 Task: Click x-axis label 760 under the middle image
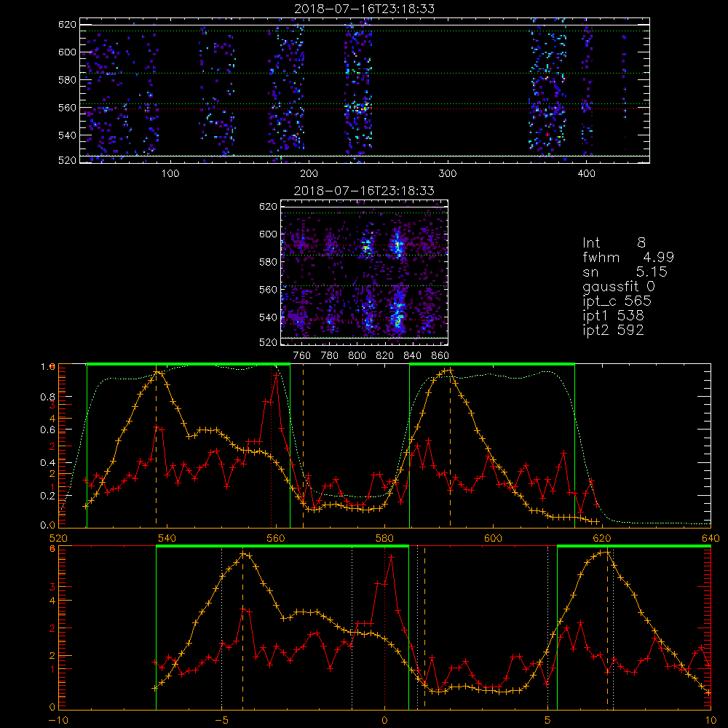(302, 356)
